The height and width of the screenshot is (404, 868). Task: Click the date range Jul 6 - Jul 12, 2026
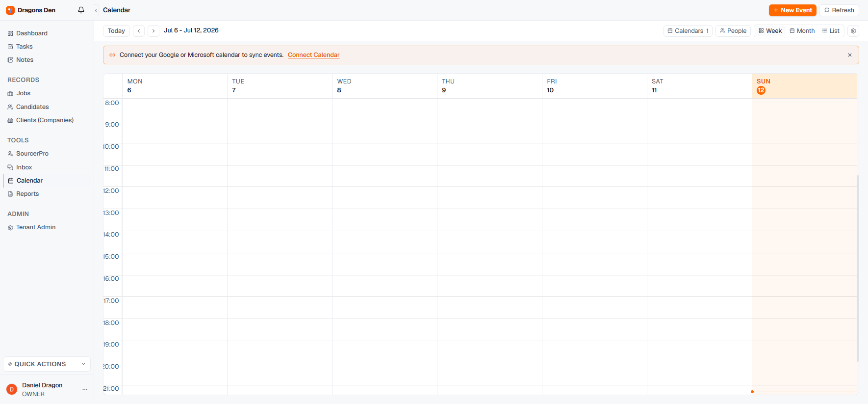pyautogui.click(x=191, y=30)
